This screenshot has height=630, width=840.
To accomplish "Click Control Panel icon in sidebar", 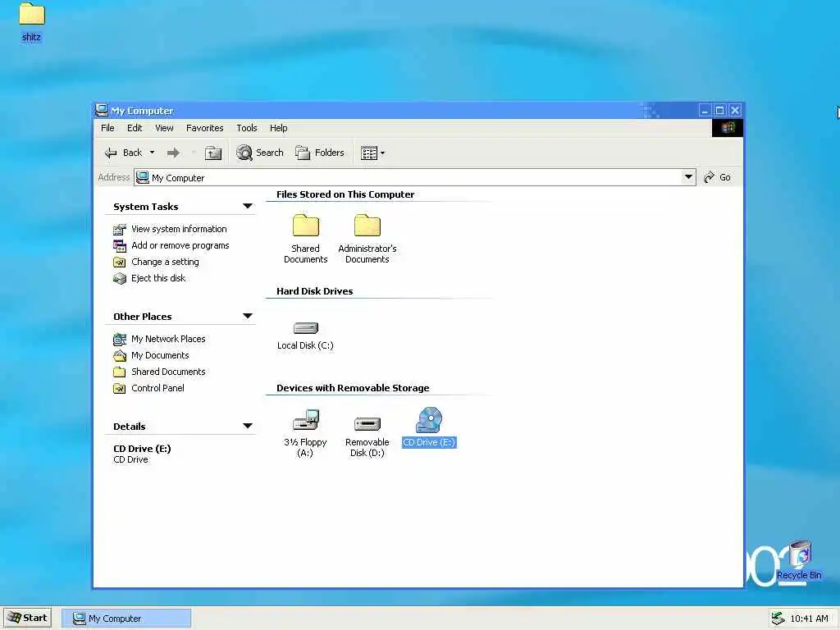I will 120,388.
